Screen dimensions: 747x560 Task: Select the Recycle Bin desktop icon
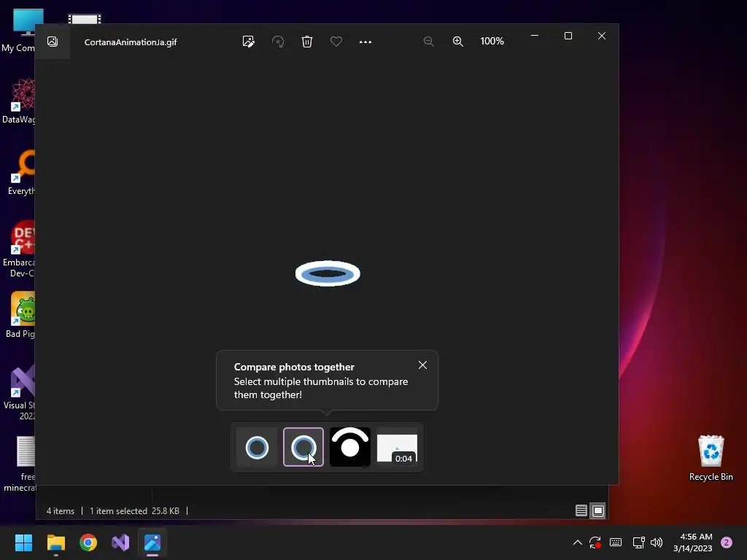point(711,458)
